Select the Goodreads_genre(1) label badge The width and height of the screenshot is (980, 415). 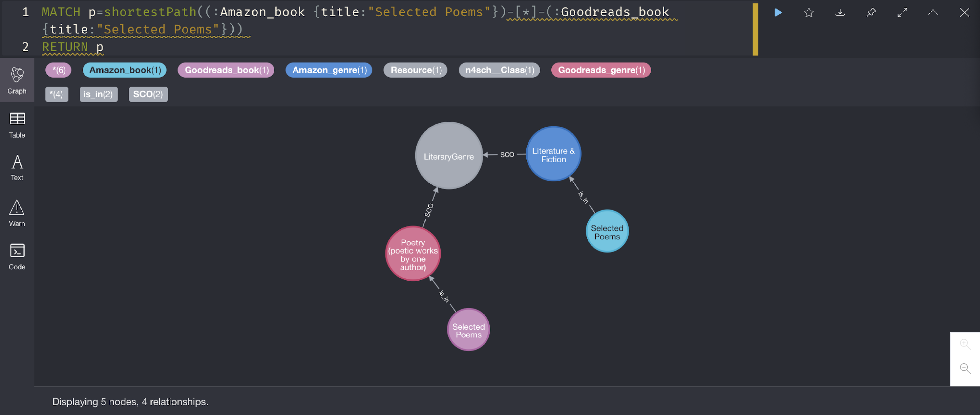[601, 70]
